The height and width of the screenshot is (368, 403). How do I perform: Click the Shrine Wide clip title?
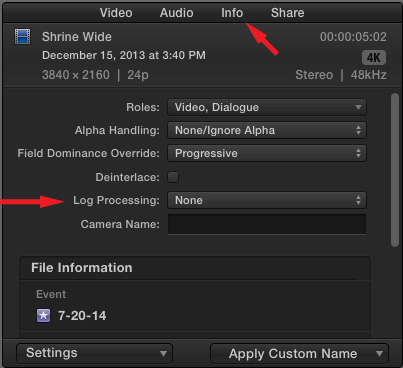77,37
